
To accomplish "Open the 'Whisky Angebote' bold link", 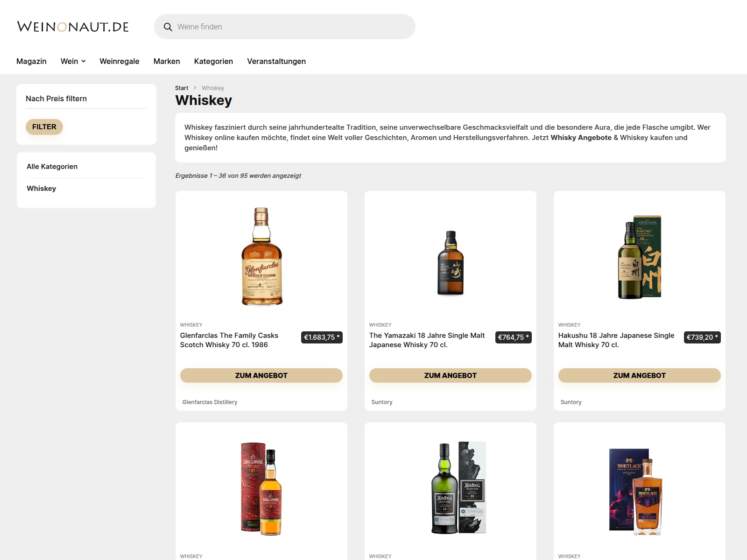I will coord(581,138).
